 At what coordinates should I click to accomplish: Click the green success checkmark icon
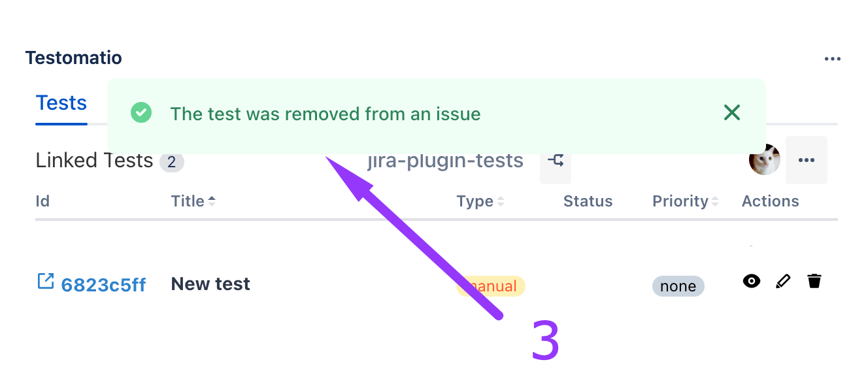[141, 113]
